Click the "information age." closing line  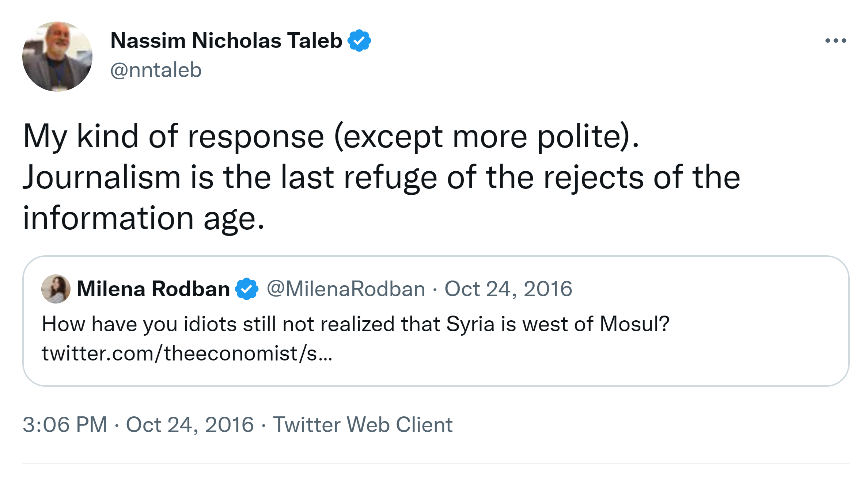tap(144, 218)
